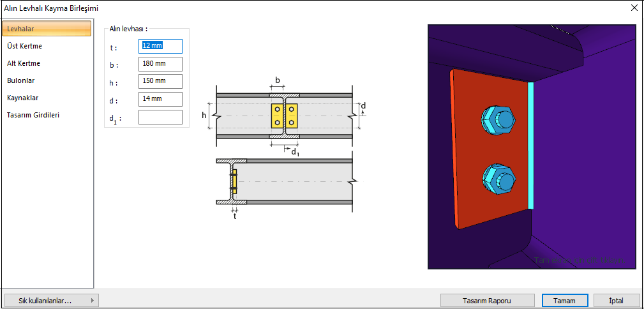Select the Levhalar tab
The image size is (644, 309).
[47, 29]
